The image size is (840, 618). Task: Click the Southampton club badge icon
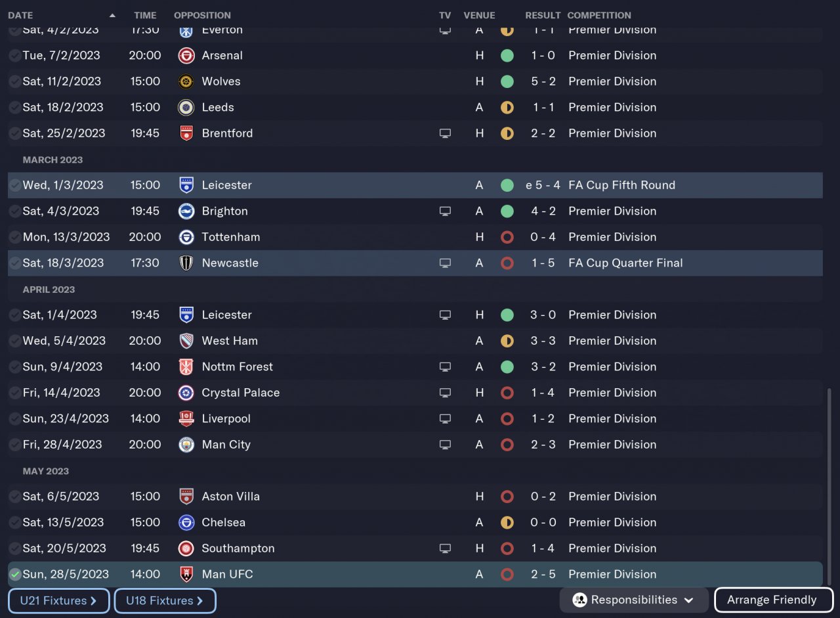pos(186,548)
